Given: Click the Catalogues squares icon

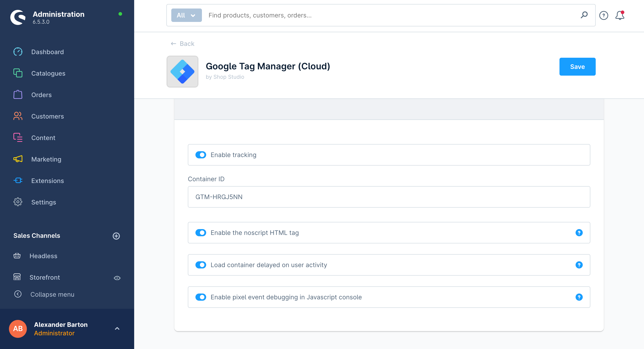Looking at the screenshot, I should tap(18, 73).
